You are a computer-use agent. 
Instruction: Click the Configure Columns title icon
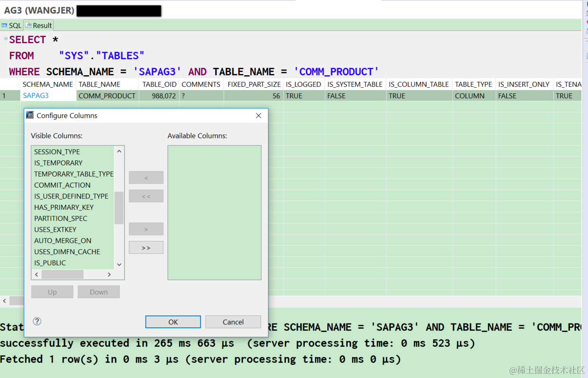coord(30,116)
